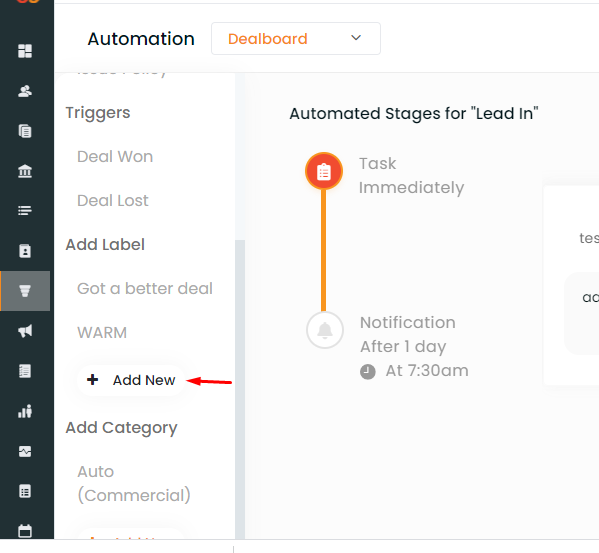
Task: Choose the WARM label
Action: click(102, 333)
